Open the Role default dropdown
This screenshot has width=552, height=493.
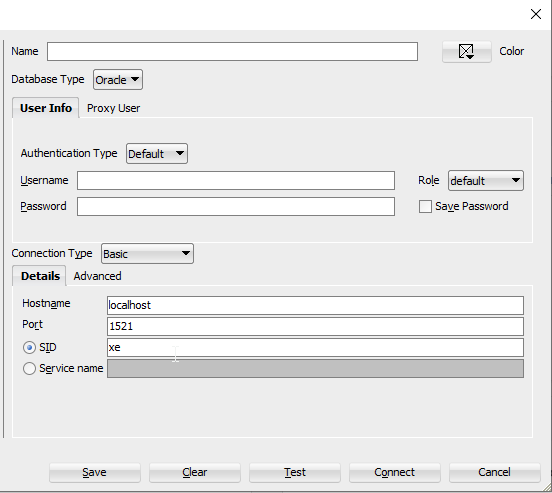coord(486,181)
